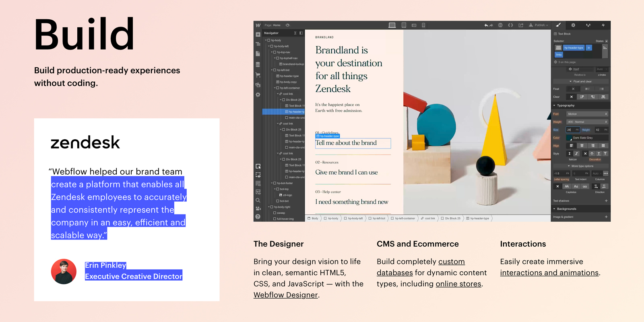Image resolution: width=644 pixels, height=322 pixels.
Task: Collapse the hp-left-bot tree item
Action: [x=272, y=70]
